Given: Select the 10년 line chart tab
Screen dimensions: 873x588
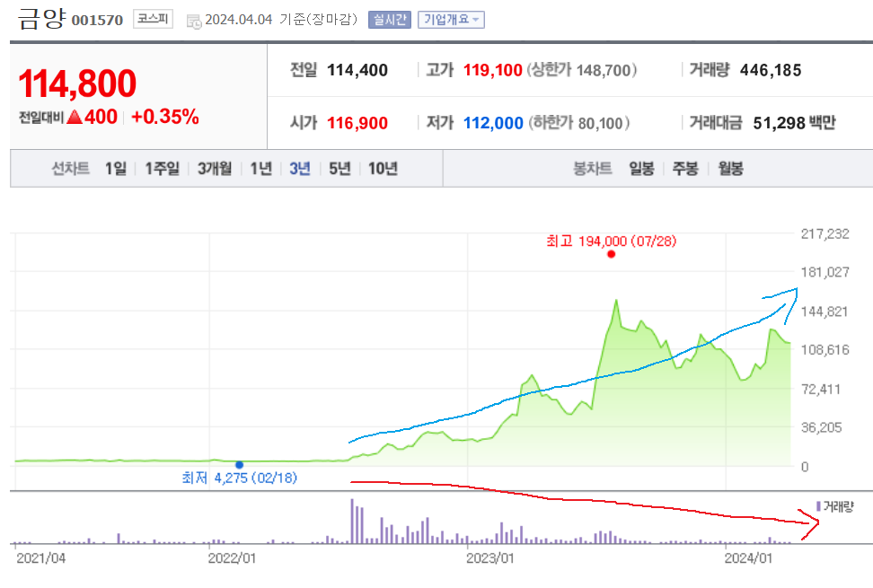Looking at the screenshot, I should [383, 169].
